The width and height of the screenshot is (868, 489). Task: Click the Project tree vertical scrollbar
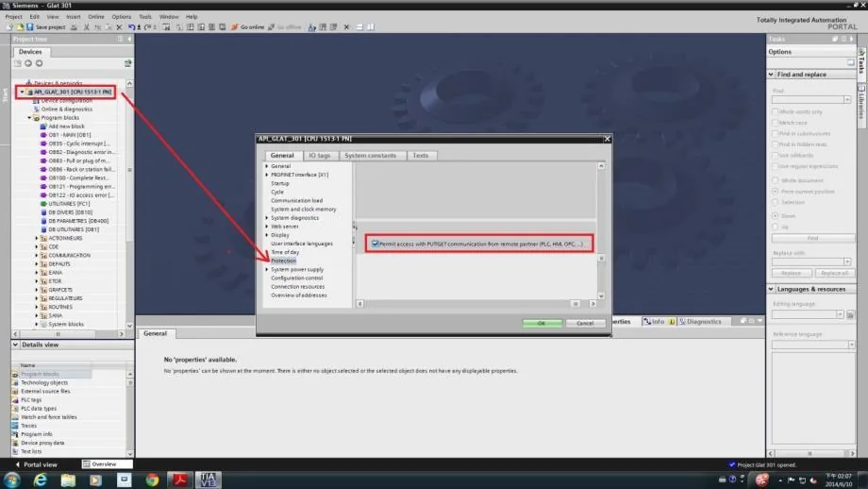[129, 204]
